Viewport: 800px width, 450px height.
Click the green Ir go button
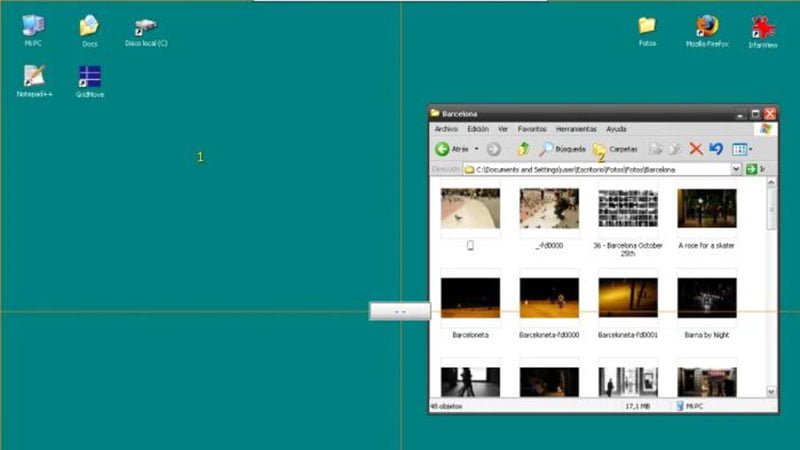(x=752, y=170)
